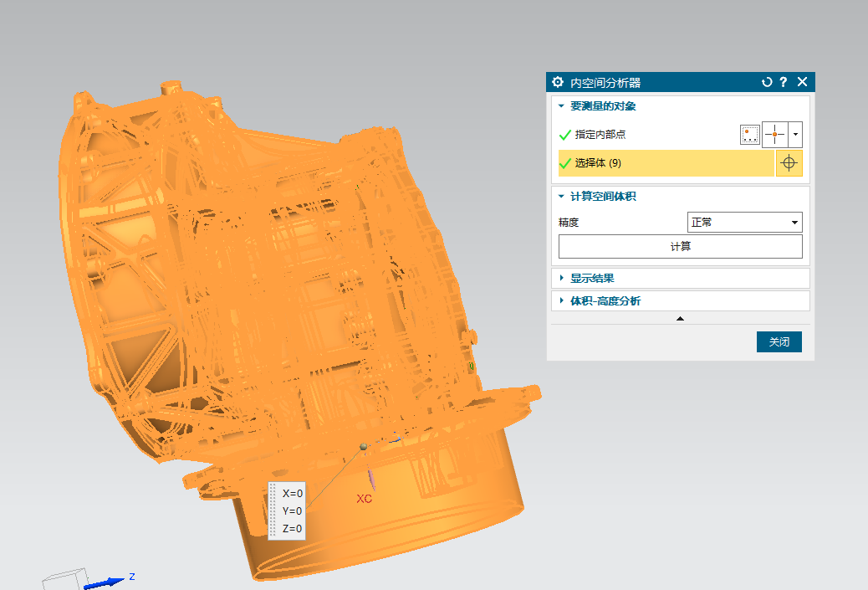Close the dialog with the X icon
Screen dimensions: 868x590
pos(802,82)
